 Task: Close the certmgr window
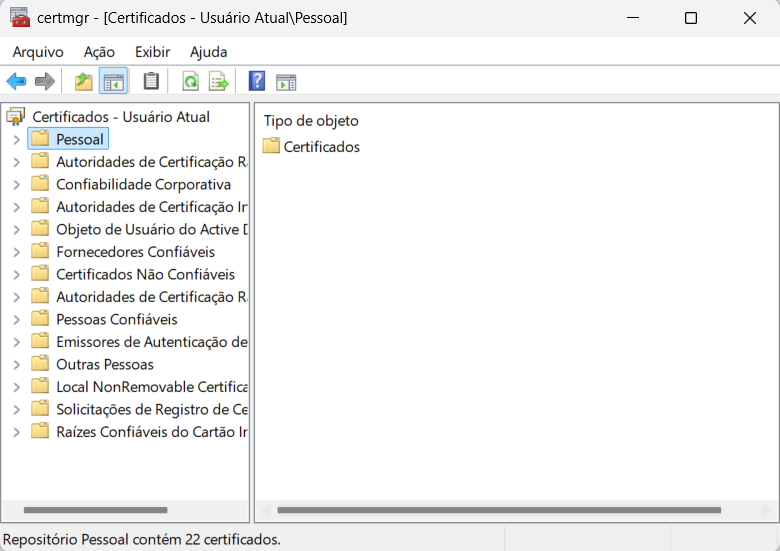[750, 18]
